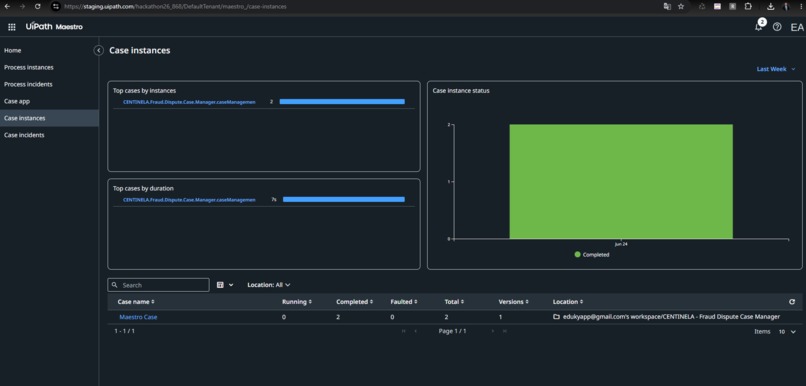Open Process incidents in the sidebar

point(49,84)
